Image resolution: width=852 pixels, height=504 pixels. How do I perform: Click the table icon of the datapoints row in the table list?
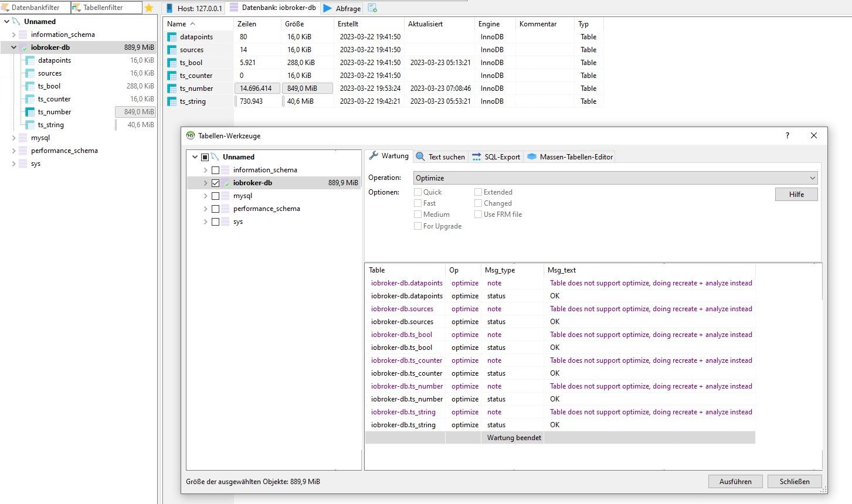pos(172,37)
